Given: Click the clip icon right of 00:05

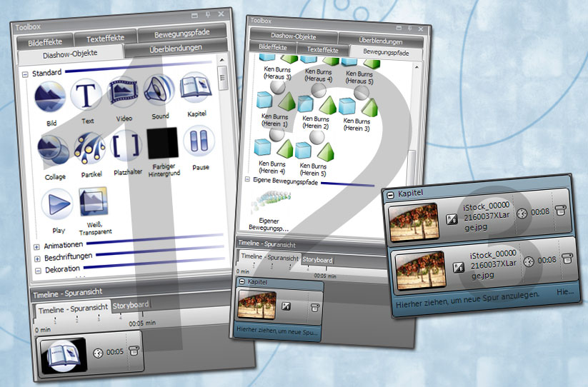Looking at the screenshot, I should pyautogui.click(x=134, y=351).
